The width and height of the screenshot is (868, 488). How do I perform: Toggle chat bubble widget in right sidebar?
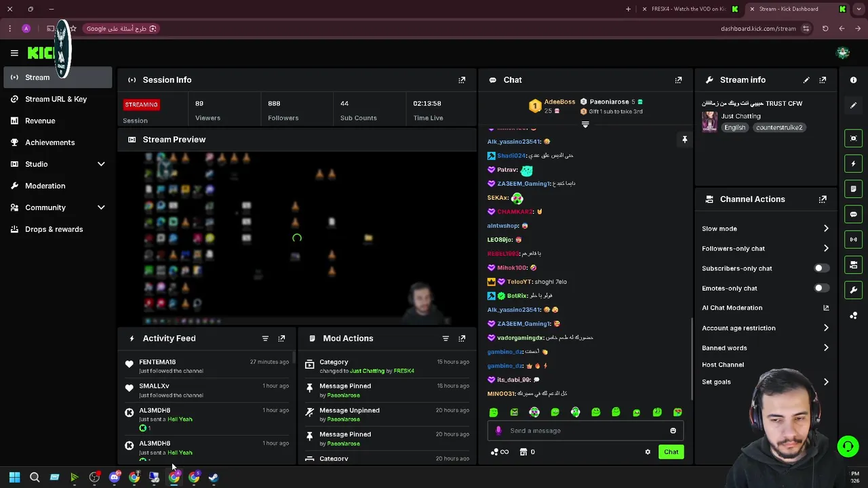tap(853, 214)
